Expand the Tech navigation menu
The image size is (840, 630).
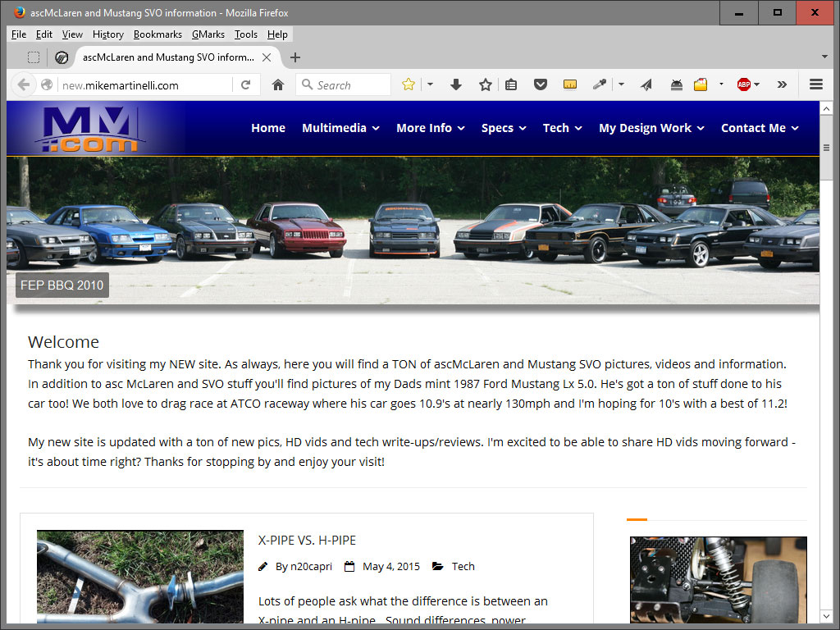[563, 128]
